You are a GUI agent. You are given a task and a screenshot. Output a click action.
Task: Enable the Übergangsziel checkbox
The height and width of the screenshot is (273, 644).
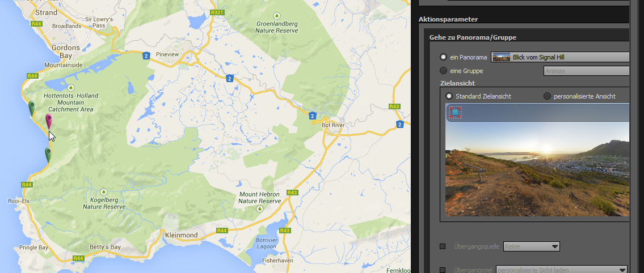tap(443, 270)
